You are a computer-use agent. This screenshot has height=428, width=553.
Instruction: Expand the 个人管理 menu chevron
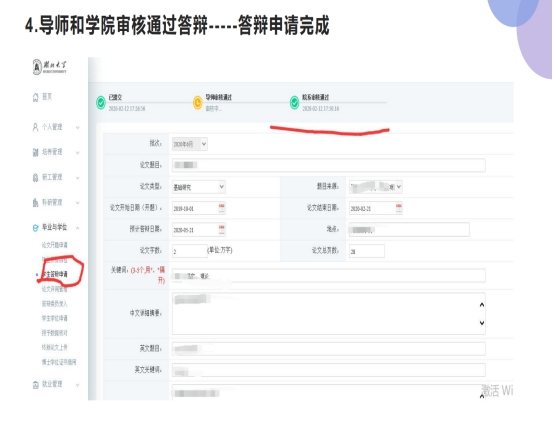coord(78,127)
